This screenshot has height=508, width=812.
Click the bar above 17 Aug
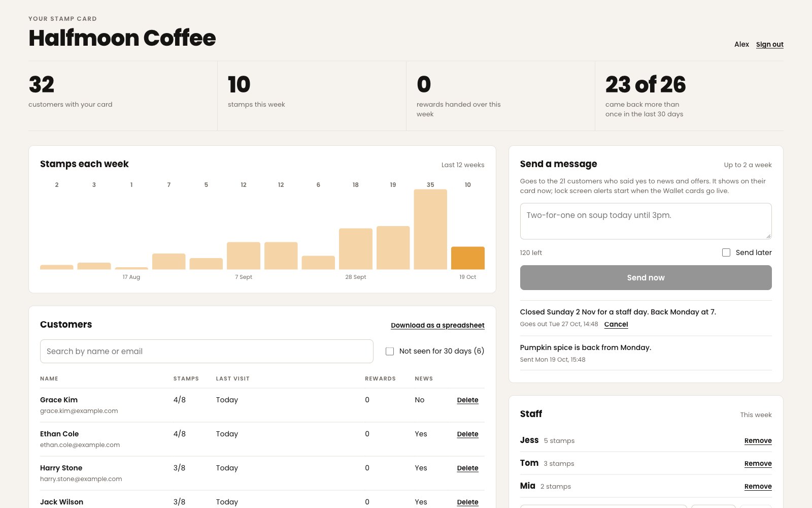click(x=131, y=268)
